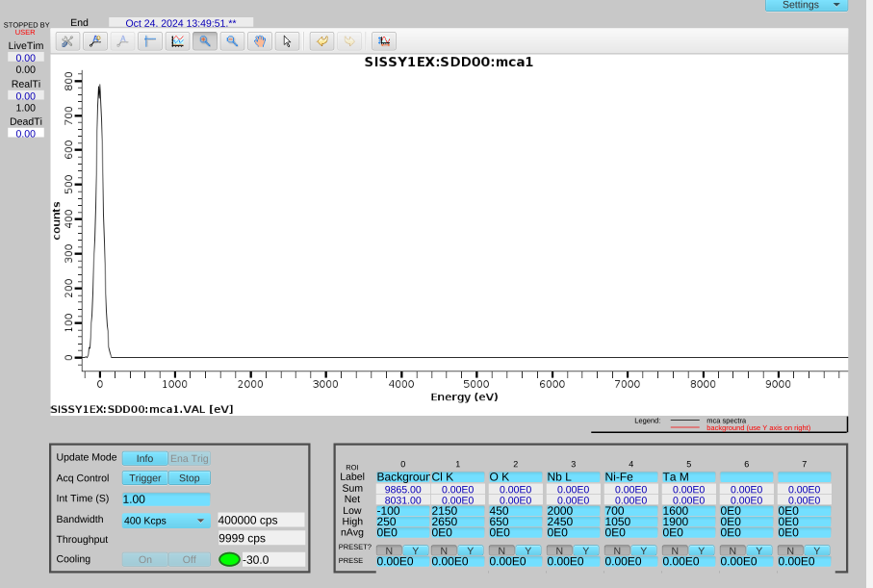This screenshot has width=873, height=588.
Task: Click the spectrum peak near 0 eV
Action: 100,87
